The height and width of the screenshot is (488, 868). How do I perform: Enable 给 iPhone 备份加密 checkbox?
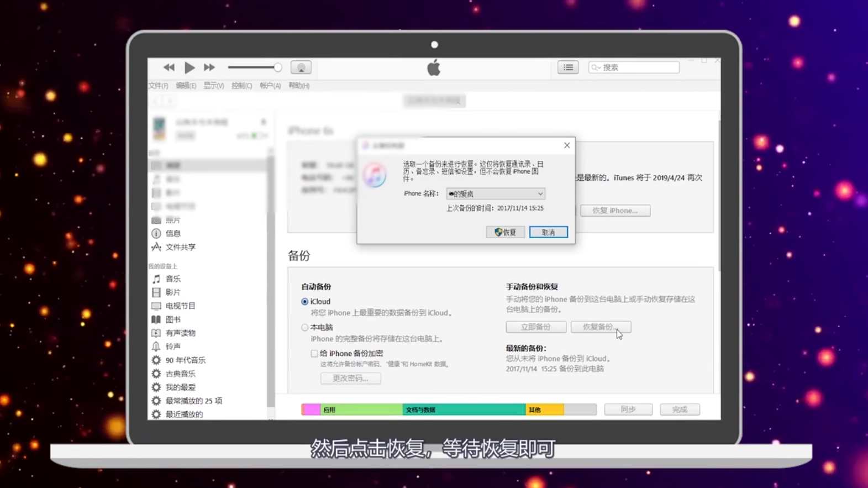314,353
